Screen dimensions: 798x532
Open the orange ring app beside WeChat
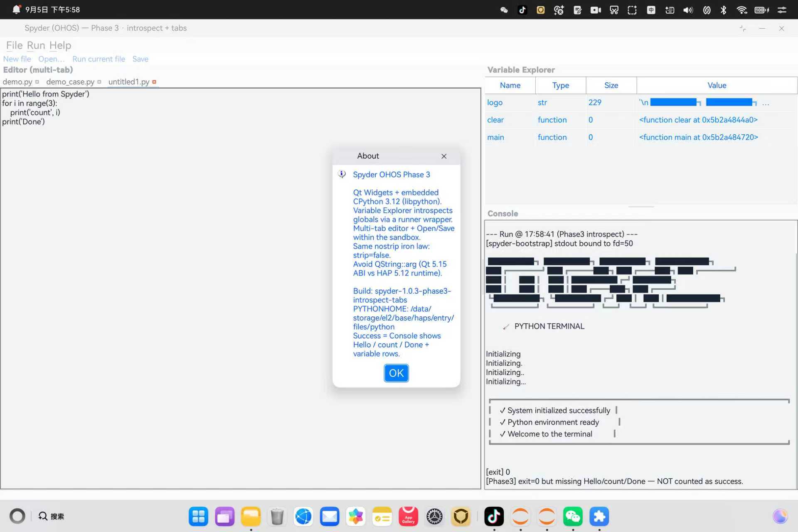[x=547, y=517]
